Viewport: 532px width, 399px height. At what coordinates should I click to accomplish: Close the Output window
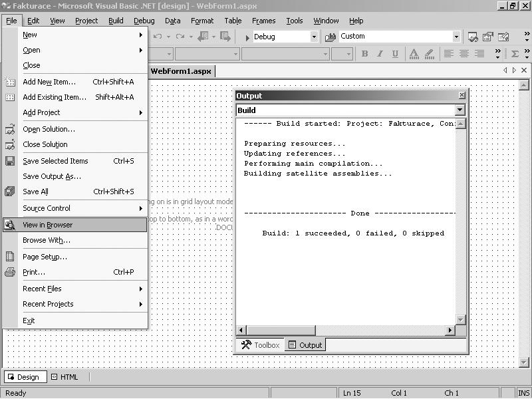[x=462, y=95]
